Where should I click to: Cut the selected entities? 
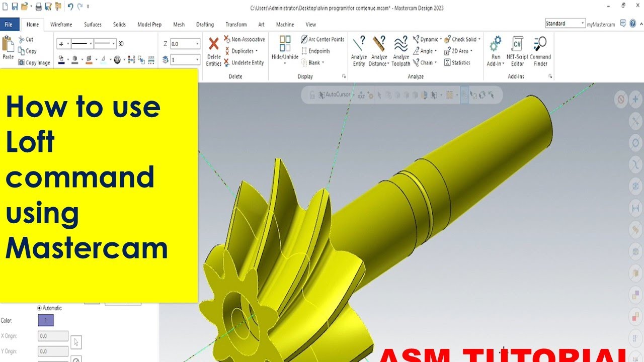[26, 39]
